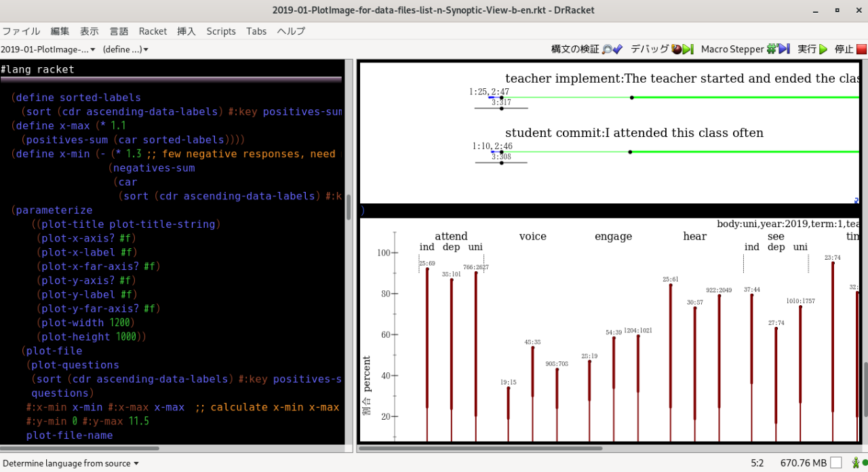Click the 'voice' heading in the chart
868x472 pixels.
(532, 237)
